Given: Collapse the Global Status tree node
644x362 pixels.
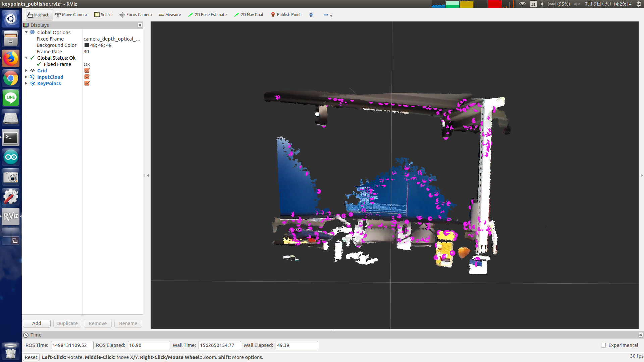Looking at the screenshot, I should (x=26, y=58).
